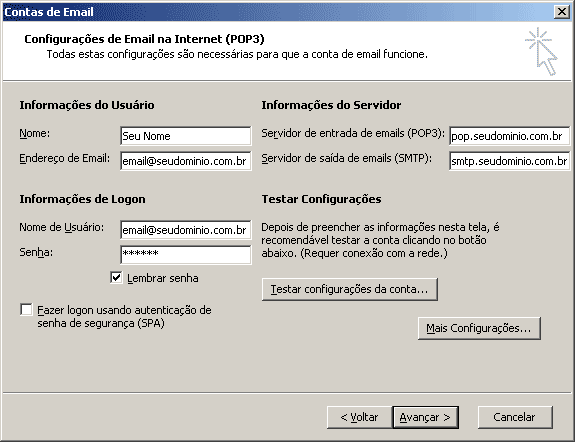Screen dimensions: 575x442
Task: Go back with the Voltar button
Action: point(359,417)
